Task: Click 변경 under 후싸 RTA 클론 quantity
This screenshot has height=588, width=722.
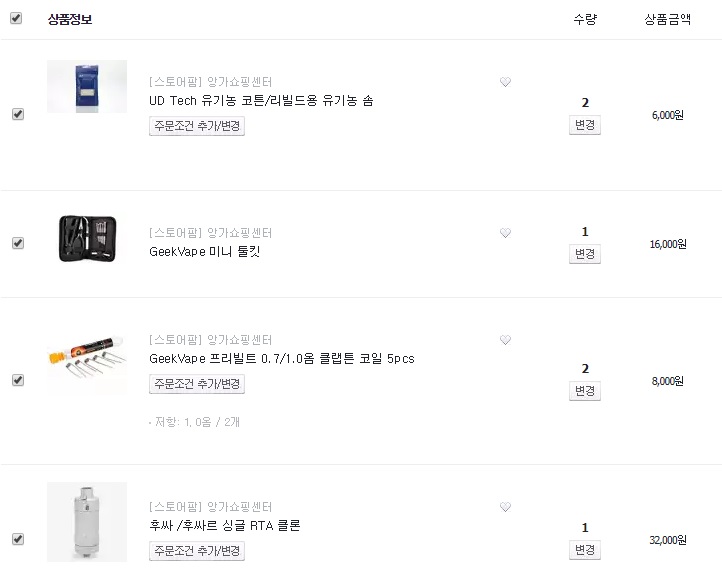Action: pos(585,550)
